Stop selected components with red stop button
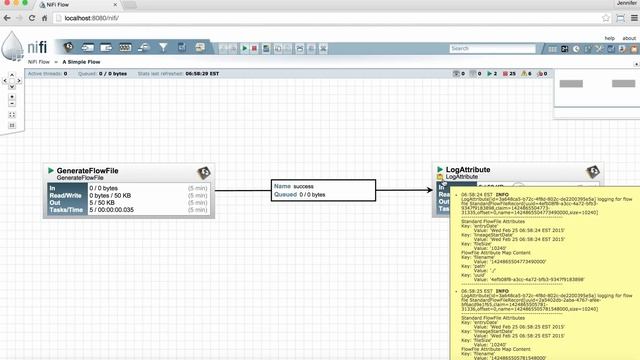Image resolution: width=640 pixels, height=360 pixels. (x=254, y=49)
